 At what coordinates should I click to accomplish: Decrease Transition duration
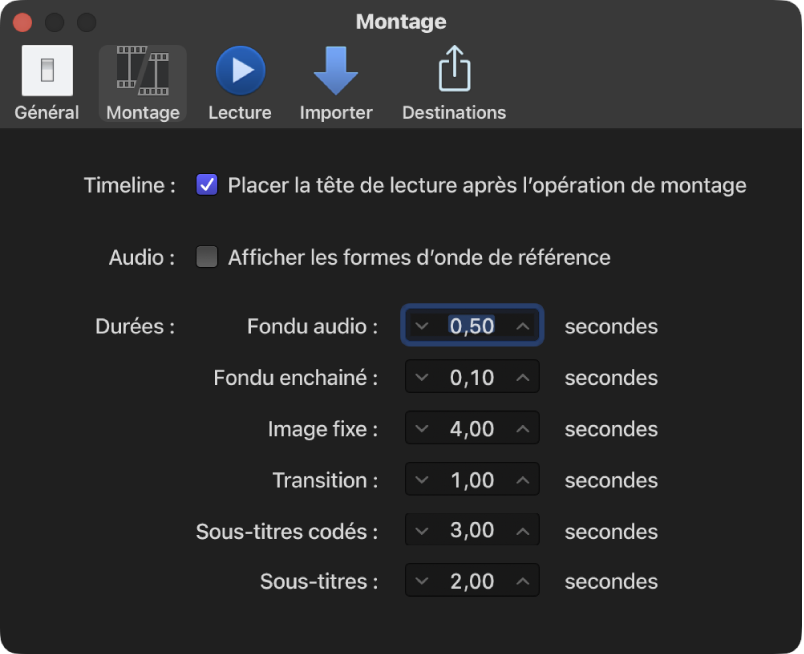[x=421, y=480]
